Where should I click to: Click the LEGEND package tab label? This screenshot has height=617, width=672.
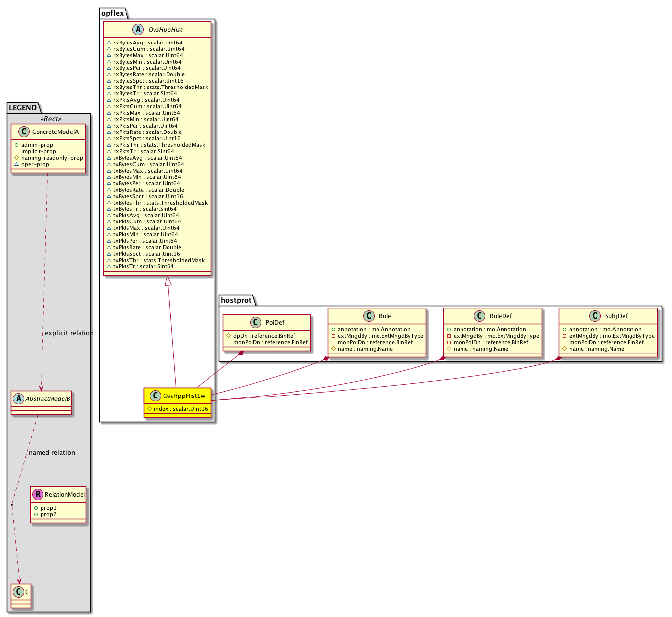click(23, 108)
